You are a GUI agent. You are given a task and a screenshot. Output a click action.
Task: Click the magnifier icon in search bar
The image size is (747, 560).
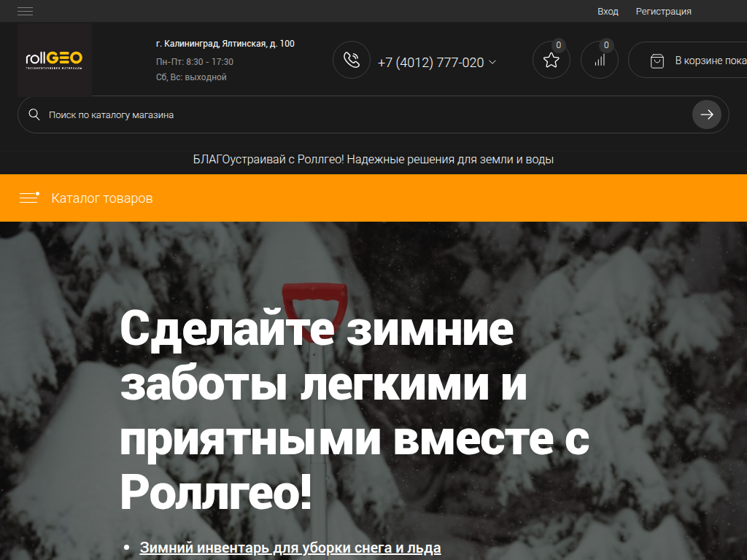tap(34, 114)
